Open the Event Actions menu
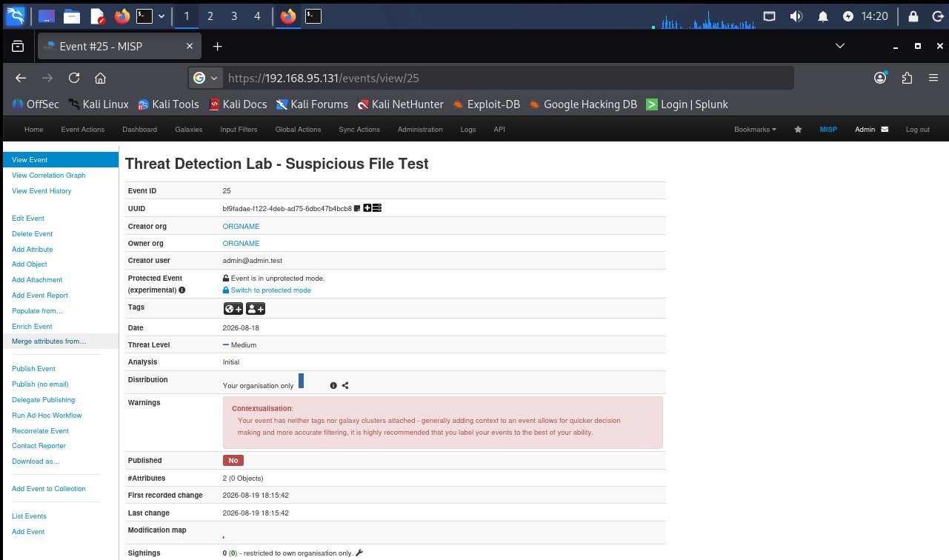The height and width of the screenshot is (560, 949). click(83, 130)
